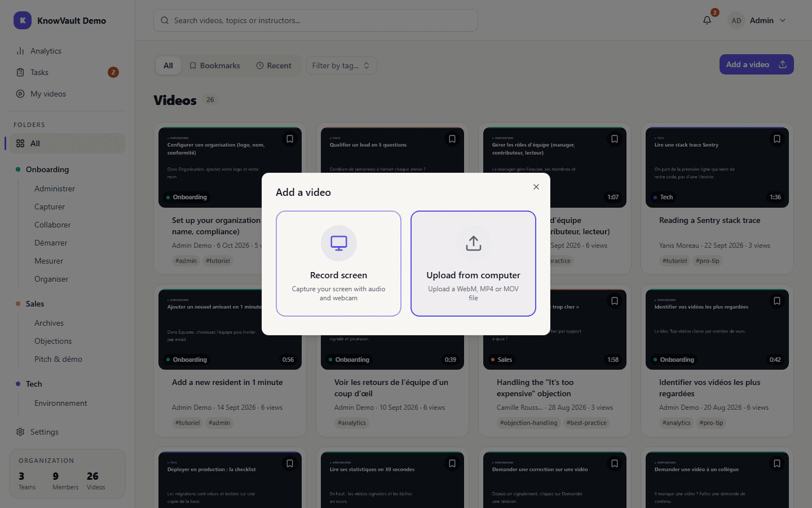Open Settings from the sidebar
The image size is (812, 508).
[67, 432]
